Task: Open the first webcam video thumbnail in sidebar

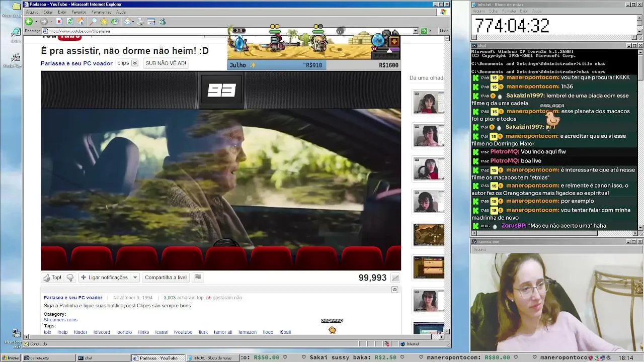Action: (429, 103)
